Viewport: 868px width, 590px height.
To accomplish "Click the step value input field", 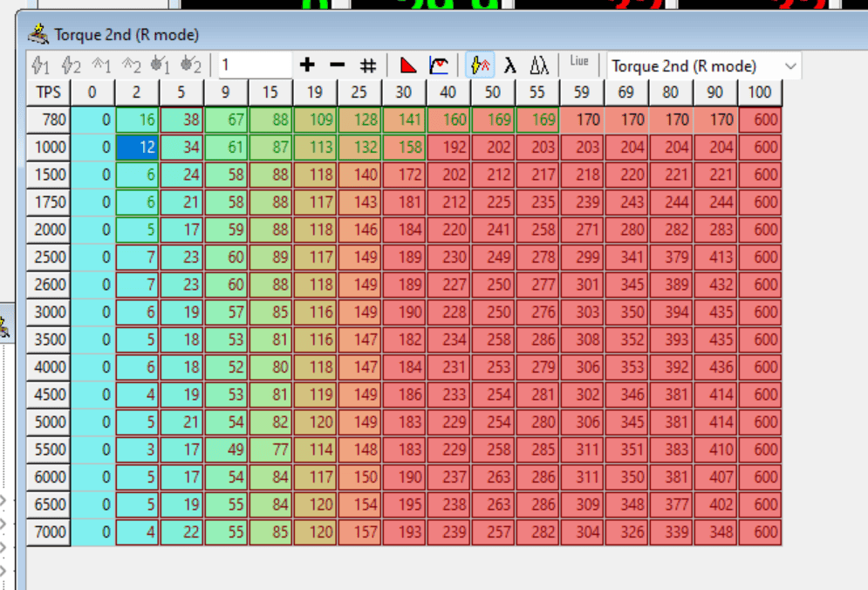I will pyautogui.click(x=254, y=65).
